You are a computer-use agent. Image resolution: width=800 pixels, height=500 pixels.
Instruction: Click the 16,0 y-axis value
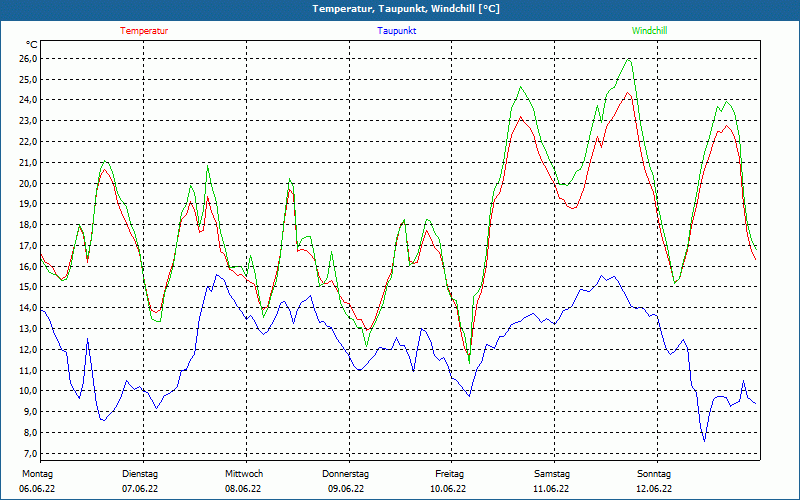pyautogui.click(x=29, y=266)
